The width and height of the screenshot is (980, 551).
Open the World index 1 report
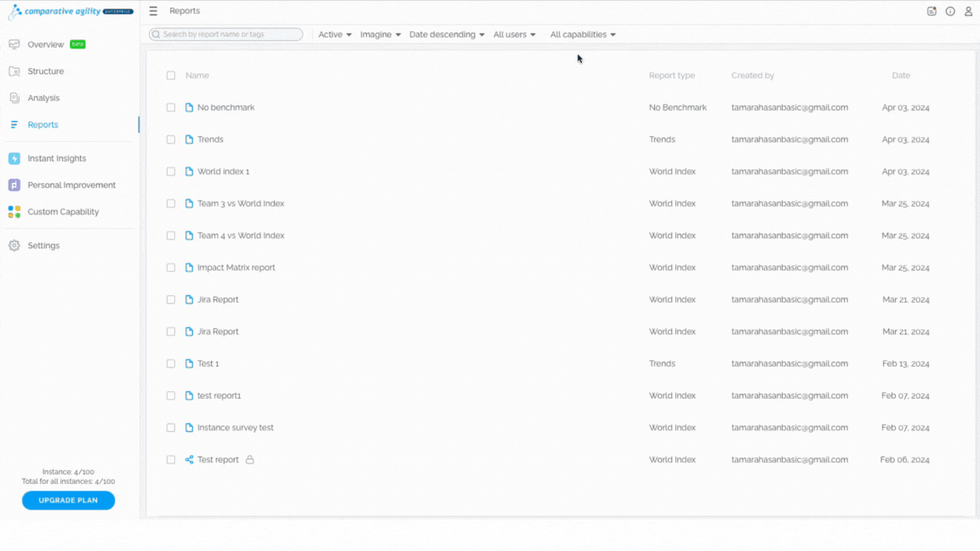tap(223, 172)
